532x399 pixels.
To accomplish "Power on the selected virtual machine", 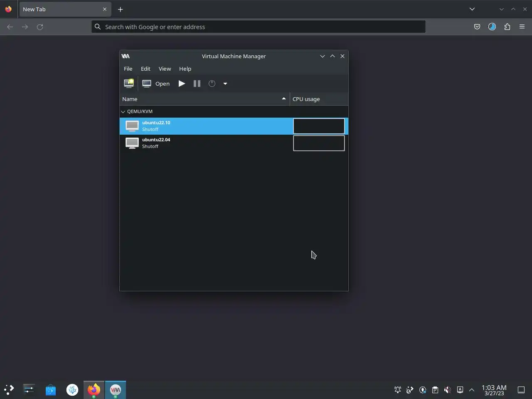I will (x=182, y=84).
